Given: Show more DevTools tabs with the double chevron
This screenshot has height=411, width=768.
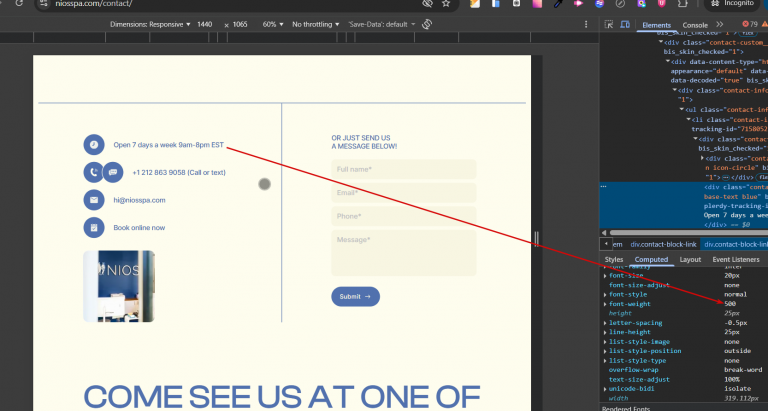Looking at the screenshot, I should 720,24.
